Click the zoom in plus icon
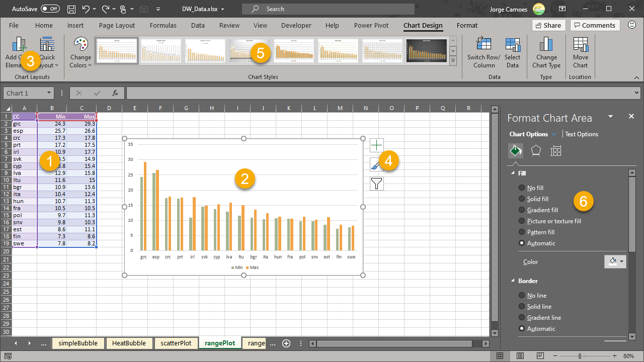644x362 pixels. point(615,356)
